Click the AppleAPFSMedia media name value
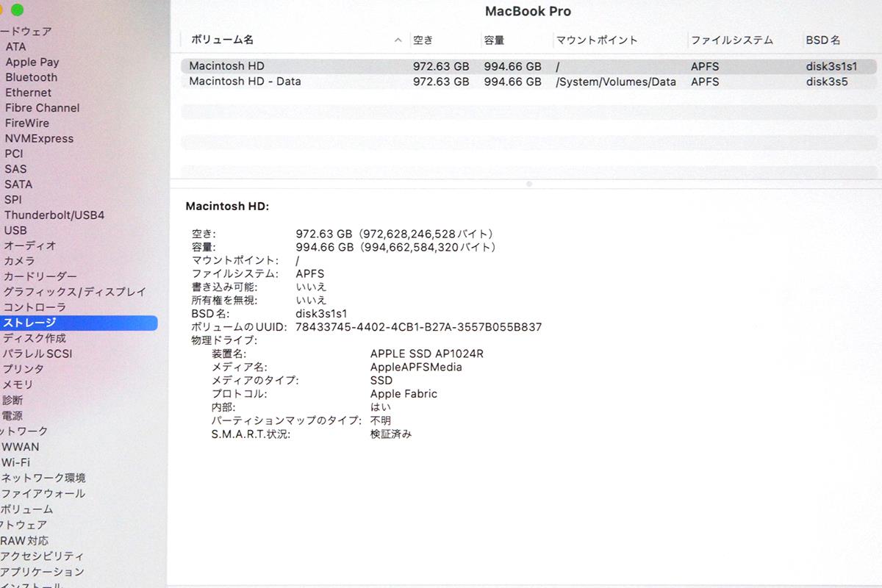 pyautogui.click(x=416, y=367)
